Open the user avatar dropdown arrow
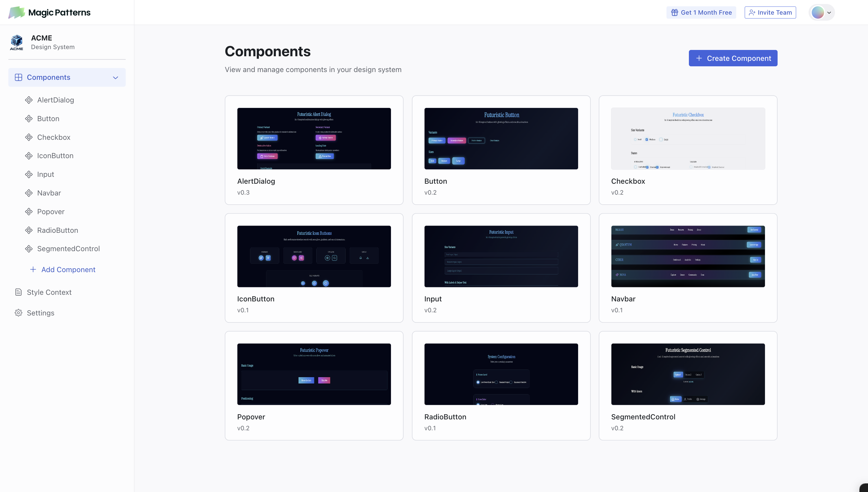 click(x=829, y=13)
